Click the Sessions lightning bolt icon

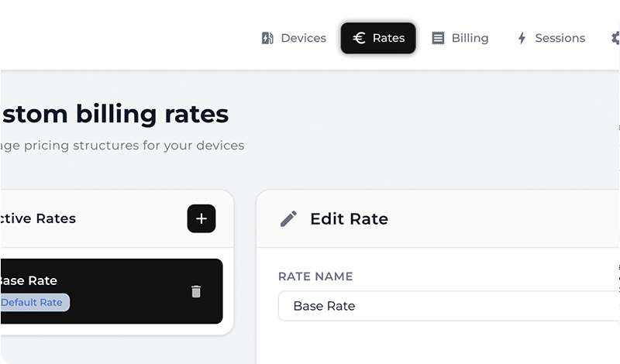(522, 38)
